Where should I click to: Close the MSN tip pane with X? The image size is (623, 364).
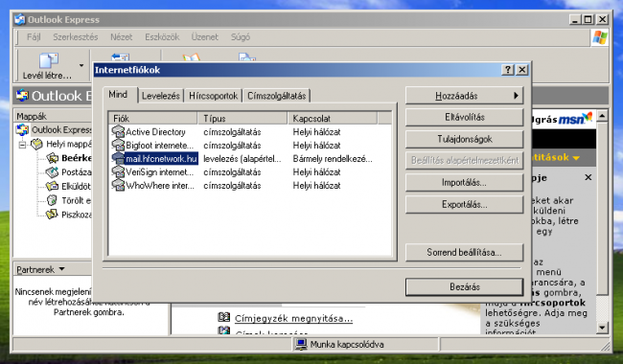point(588,177)
